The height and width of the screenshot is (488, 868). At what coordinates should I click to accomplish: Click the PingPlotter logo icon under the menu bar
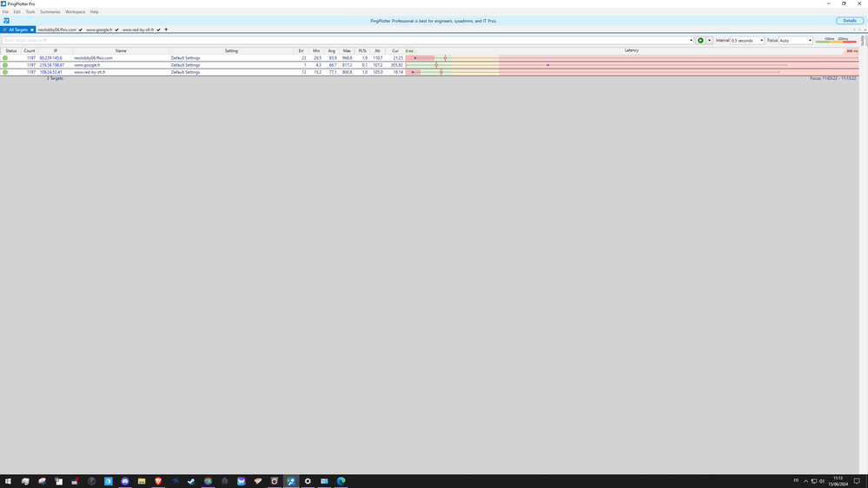coord(6,21)
